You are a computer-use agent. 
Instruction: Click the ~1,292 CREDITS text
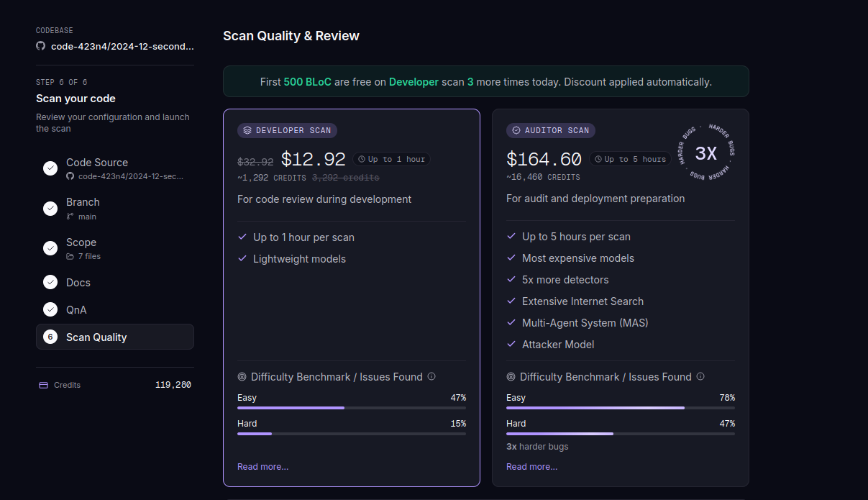pos(272,178)
